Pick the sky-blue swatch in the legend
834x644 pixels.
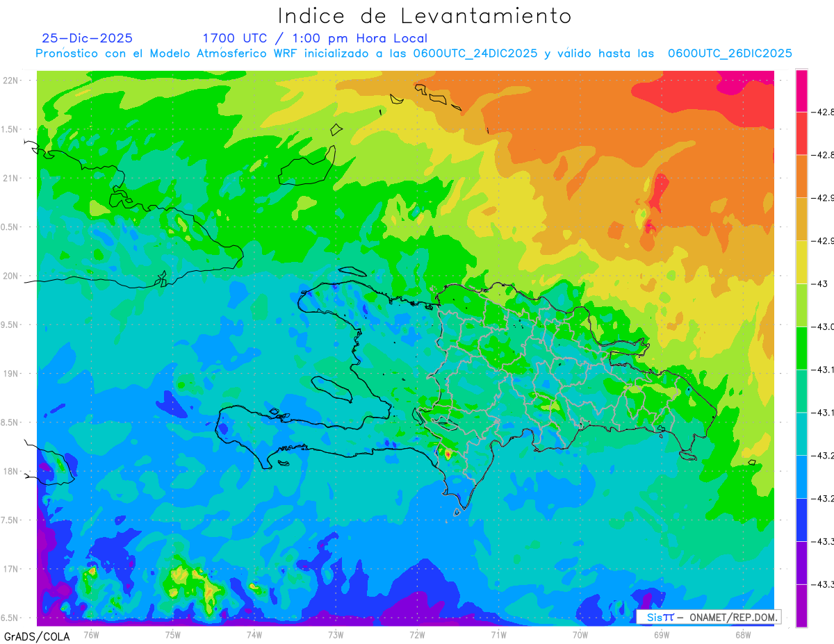click(802, 477)
